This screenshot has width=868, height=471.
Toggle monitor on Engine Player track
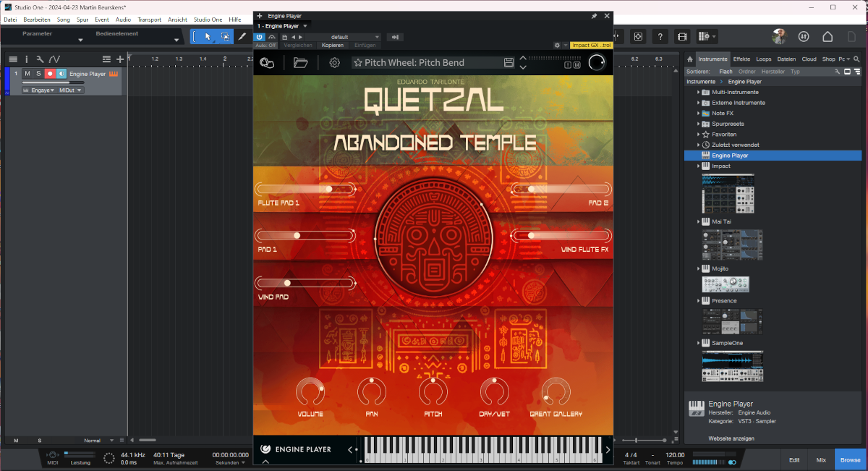point(61,74)
